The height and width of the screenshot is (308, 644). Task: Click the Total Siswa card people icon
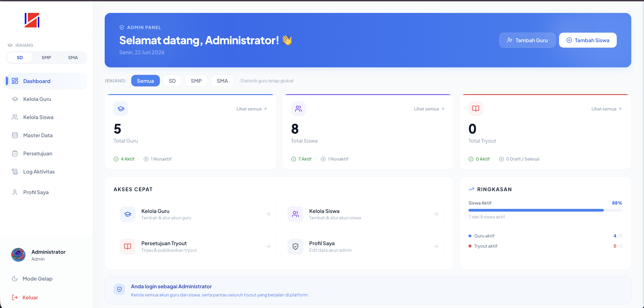point(298,109)
